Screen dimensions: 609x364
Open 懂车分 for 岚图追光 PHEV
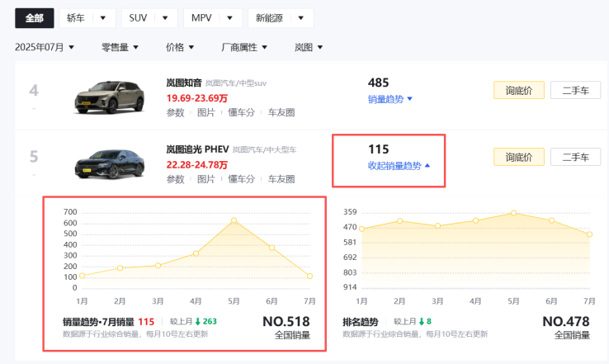pyautogui.click(x=241, y=179)
